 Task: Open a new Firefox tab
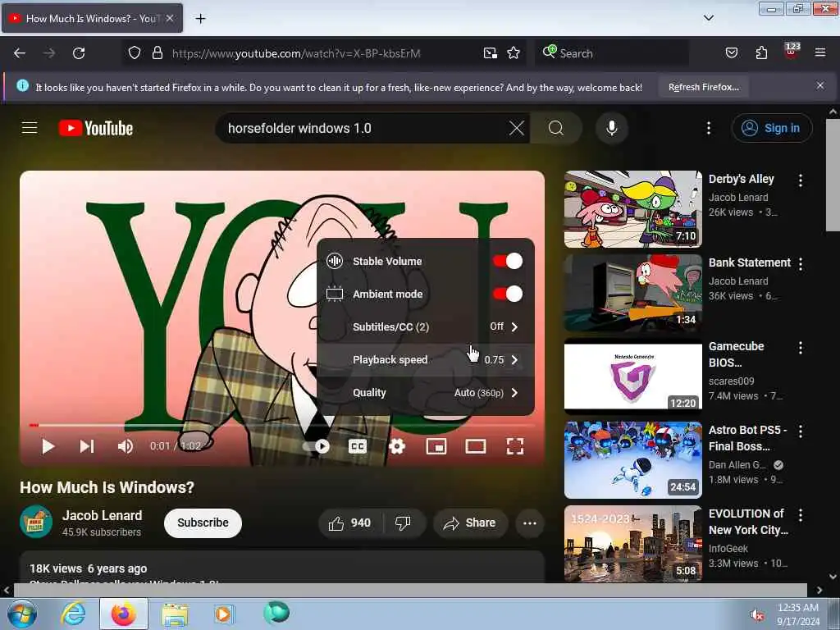pyautogui.click(x=200, y=19)
